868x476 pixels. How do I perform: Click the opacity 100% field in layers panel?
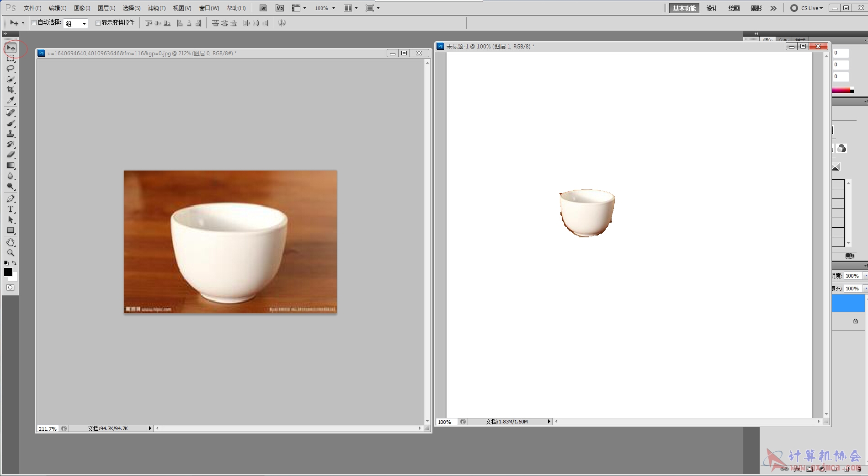(x=853, y=276)
